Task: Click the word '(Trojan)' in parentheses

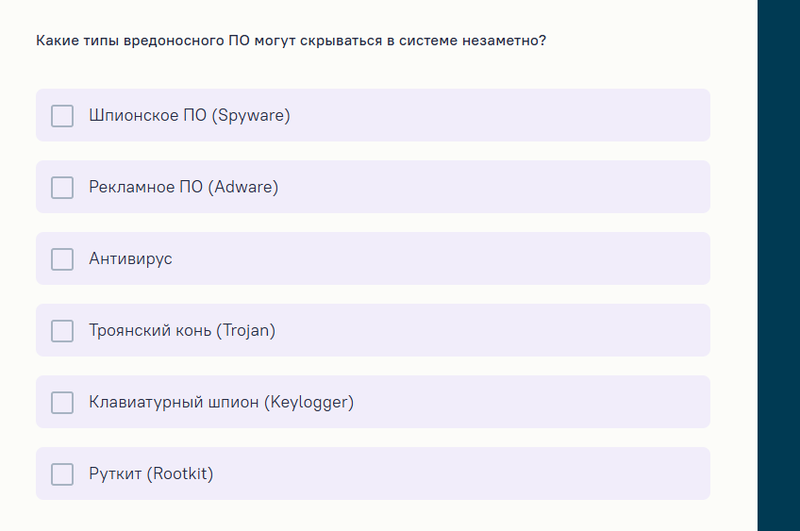Action: pyautogui.click(x=246, y=331)
